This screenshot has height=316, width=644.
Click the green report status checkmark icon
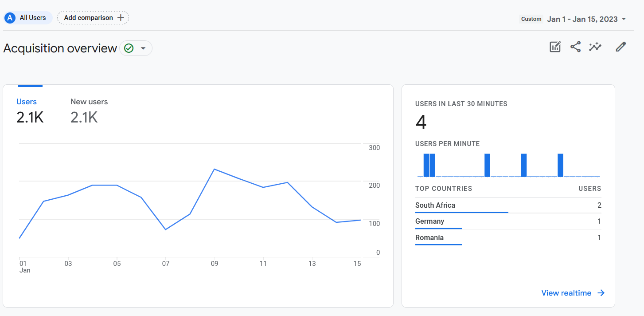click(x=129, y=48)
